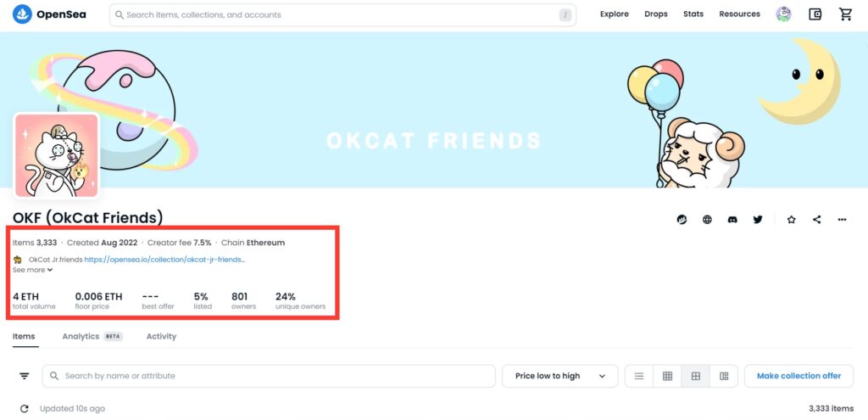The width and height of the screenshot is (868, 420).
Task: Open the Etherscan chart icon link
Action: click(682, 220)
